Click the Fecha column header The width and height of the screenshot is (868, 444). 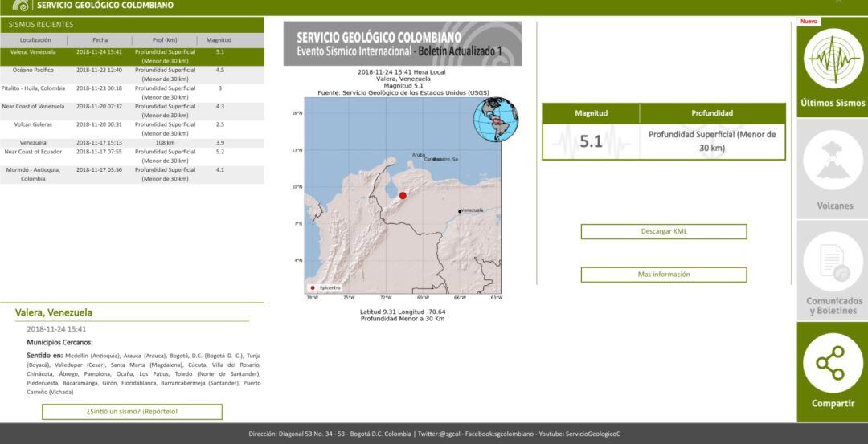point(100,39)
